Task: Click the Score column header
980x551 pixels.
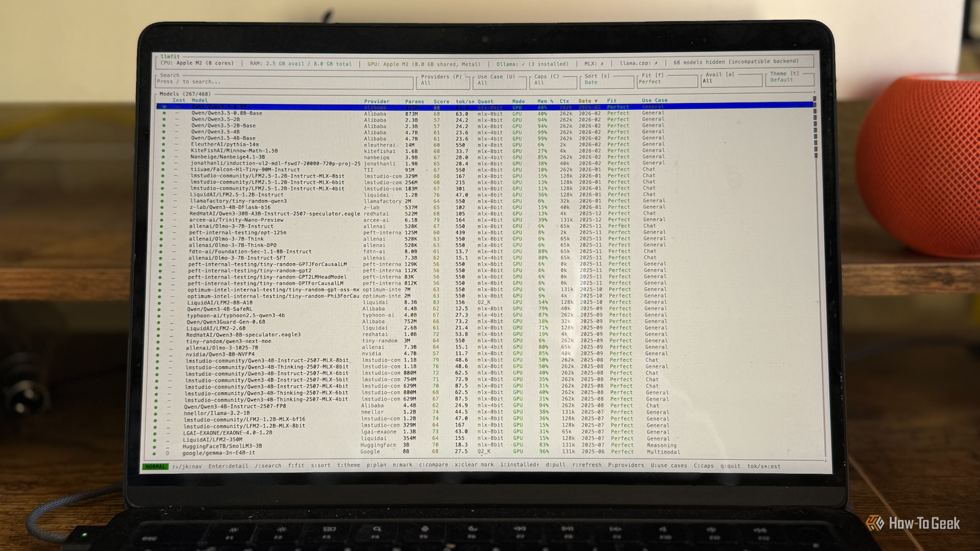Action: pos(441,102)
